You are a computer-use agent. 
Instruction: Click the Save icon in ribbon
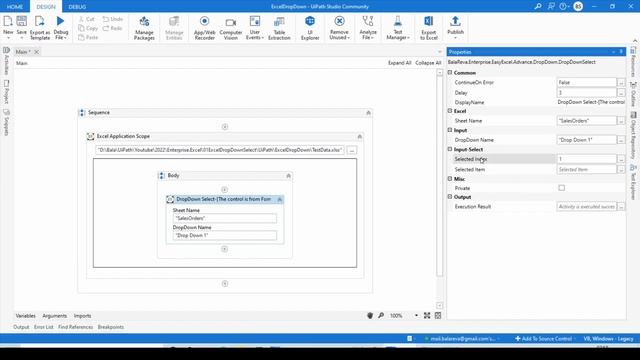(22, 21)
